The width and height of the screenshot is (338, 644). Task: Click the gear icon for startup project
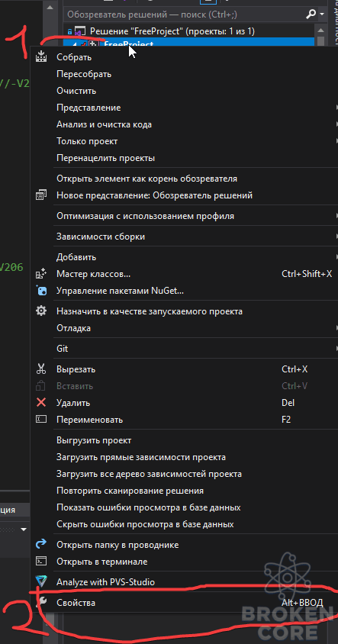(41, 311)
